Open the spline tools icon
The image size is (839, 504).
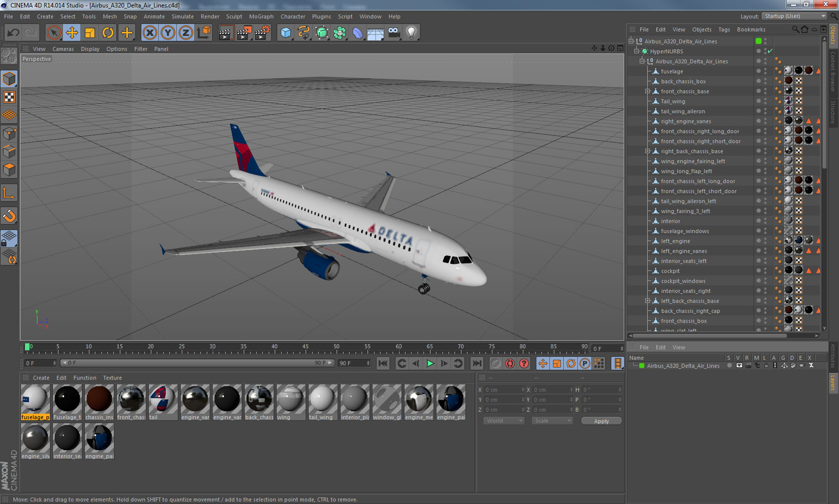(x=304, y=33)
